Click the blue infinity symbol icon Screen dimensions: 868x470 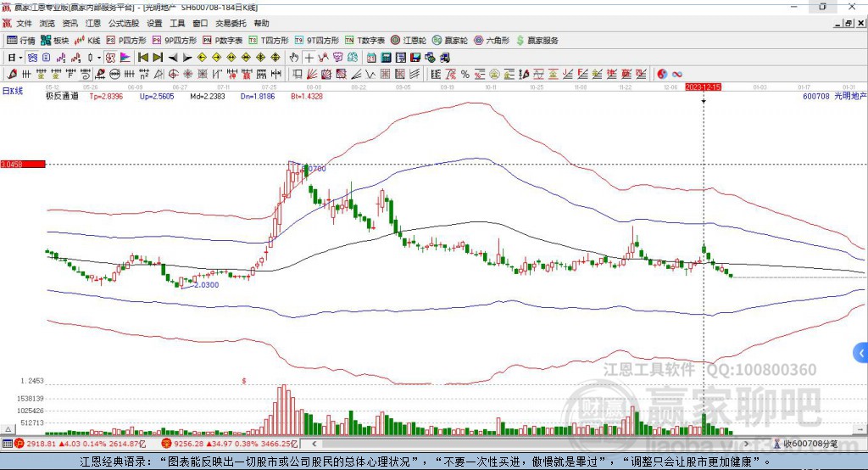677,75
